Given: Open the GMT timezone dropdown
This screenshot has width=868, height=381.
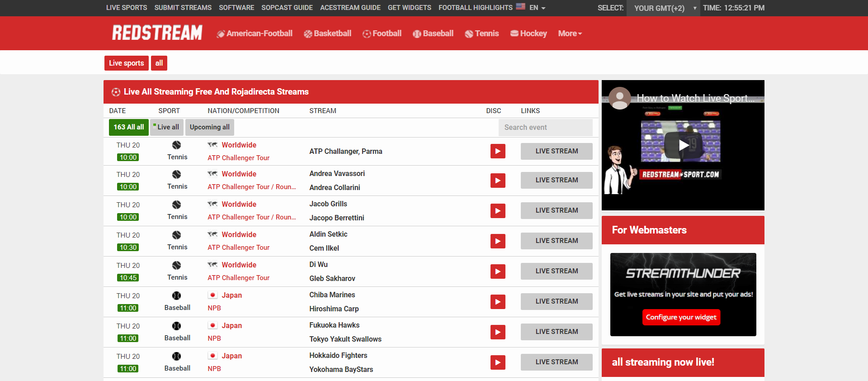Looking at the screenshot, I should (x=663, y=8).
